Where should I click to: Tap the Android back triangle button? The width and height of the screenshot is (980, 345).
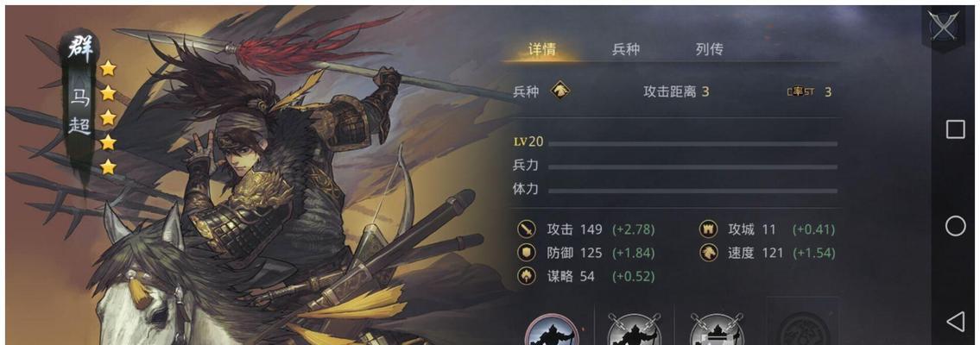point(955,322)
